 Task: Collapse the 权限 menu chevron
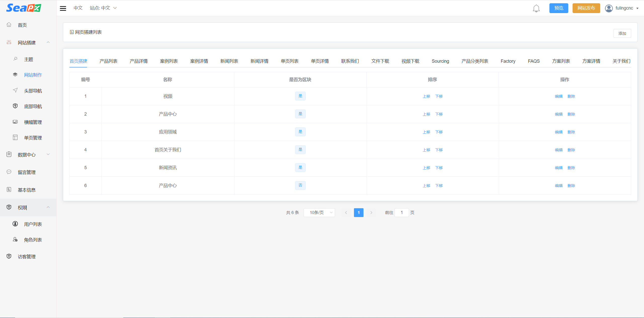tap(48, 207)
